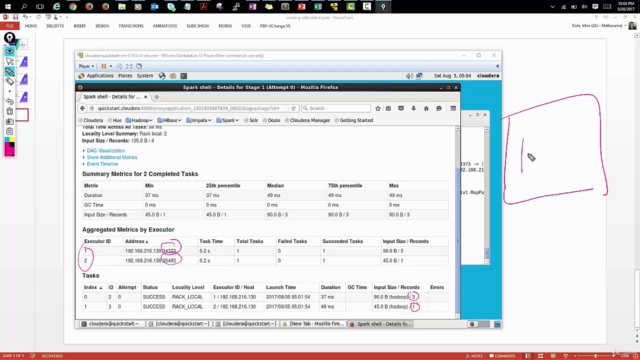The height and width of the screenshot is (360, 640).
Task: Open the Spark bookmarks dropdown
Action: [x=227, y=120]
